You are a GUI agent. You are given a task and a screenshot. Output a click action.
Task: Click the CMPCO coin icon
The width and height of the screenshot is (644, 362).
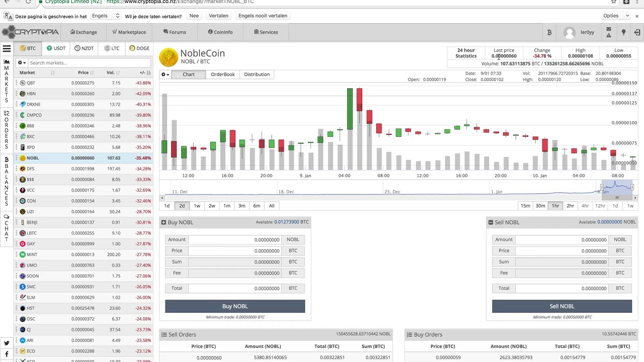pos(23,115)
